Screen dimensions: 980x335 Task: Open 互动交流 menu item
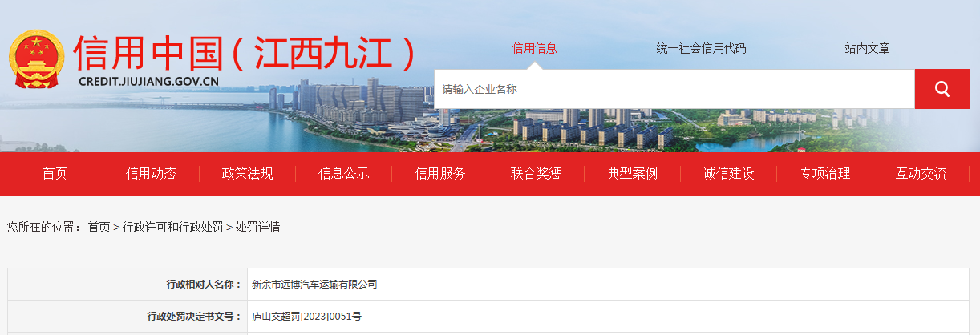(921, 173)
